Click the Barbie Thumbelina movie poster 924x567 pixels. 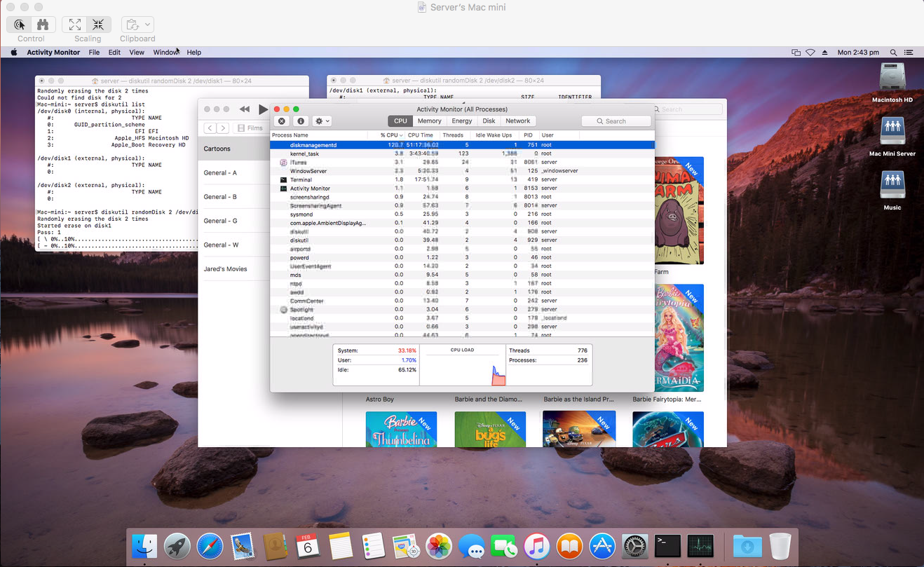click(401, 429)
